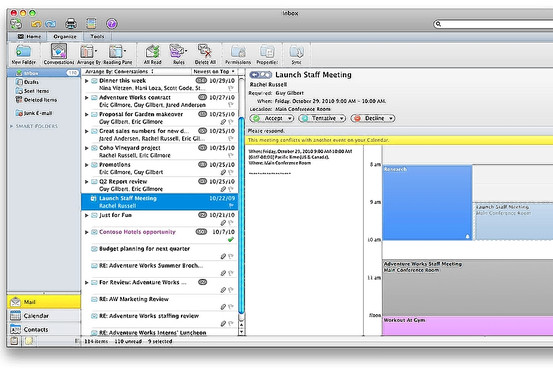The width and height of the screenshot is (553, 369).
Task: Open Help with the purple question icon
Action: pos(111,24)
